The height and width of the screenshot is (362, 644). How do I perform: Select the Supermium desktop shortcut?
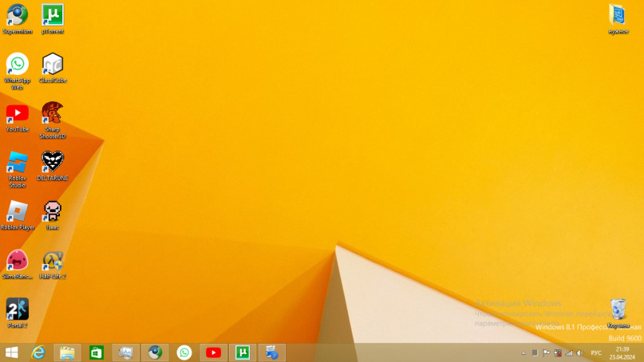click(x=18, y=19)
